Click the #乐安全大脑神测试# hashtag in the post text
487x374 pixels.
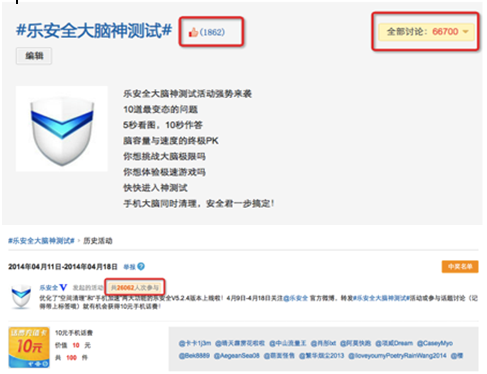pos(381,298)
